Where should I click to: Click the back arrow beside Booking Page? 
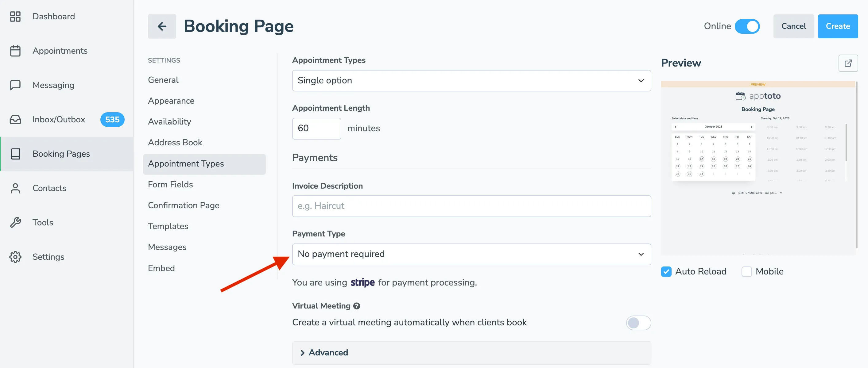pyautogui.click(x=162, y=26)
